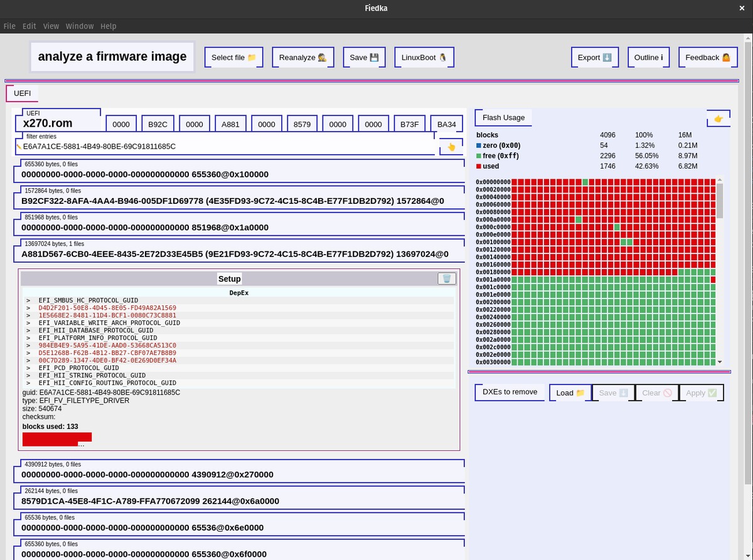
Task: Click pointing hand icon beside filter entries
Action: tap(451, 147)
